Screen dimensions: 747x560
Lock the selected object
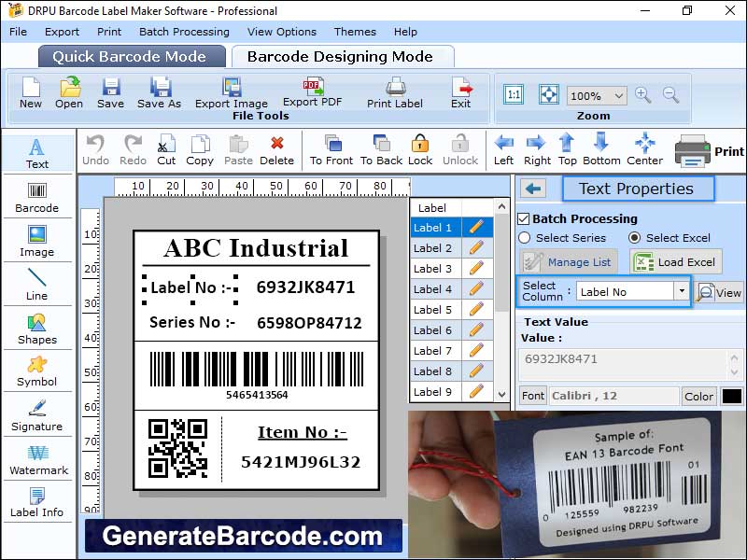click(420, 150)
